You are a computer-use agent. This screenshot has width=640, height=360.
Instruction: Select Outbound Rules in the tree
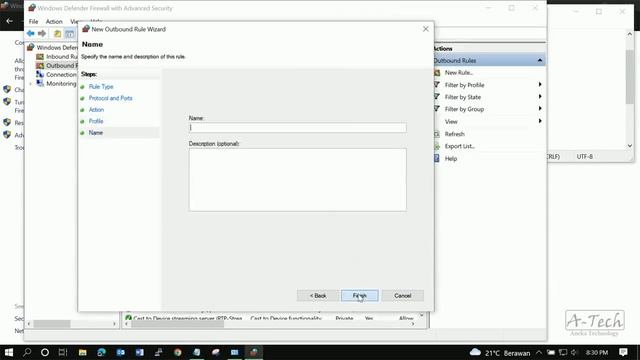click(x=61, y=65)
